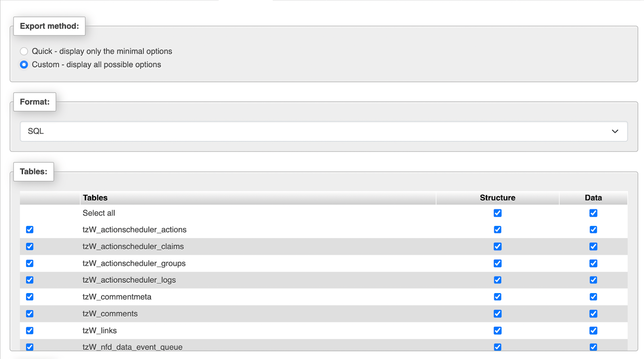Toggle Data checkbox for tzW_actionscheduler_claims
Screen dimensions: 644x359
pos(593,246)
